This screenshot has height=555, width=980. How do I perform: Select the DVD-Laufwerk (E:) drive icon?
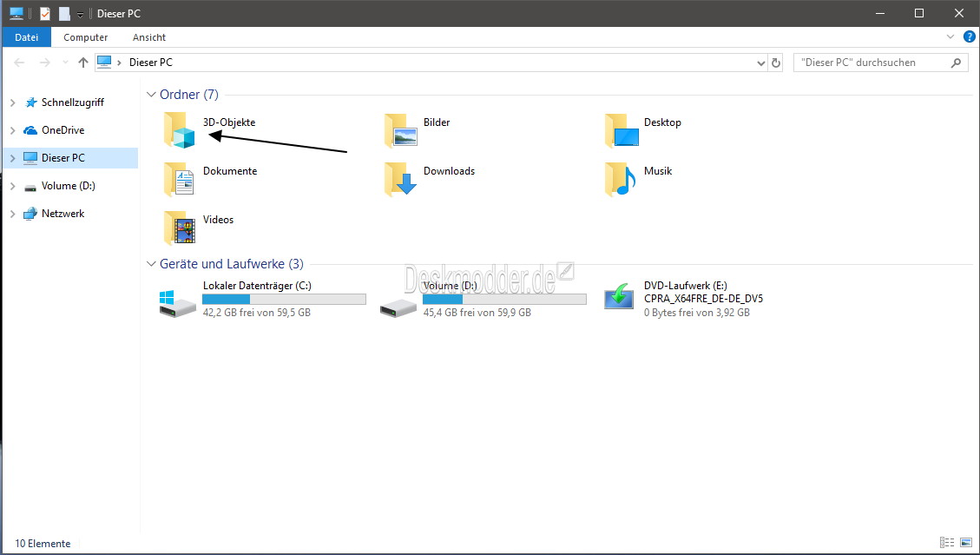(x=619, y=295)
